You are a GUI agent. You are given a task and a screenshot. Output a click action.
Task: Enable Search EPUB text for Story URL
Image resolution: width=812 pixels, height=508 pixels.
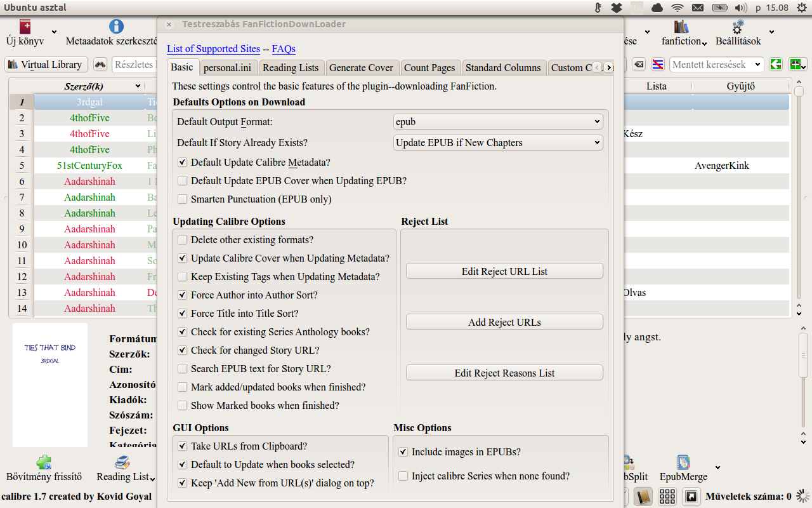pos(183,369)
